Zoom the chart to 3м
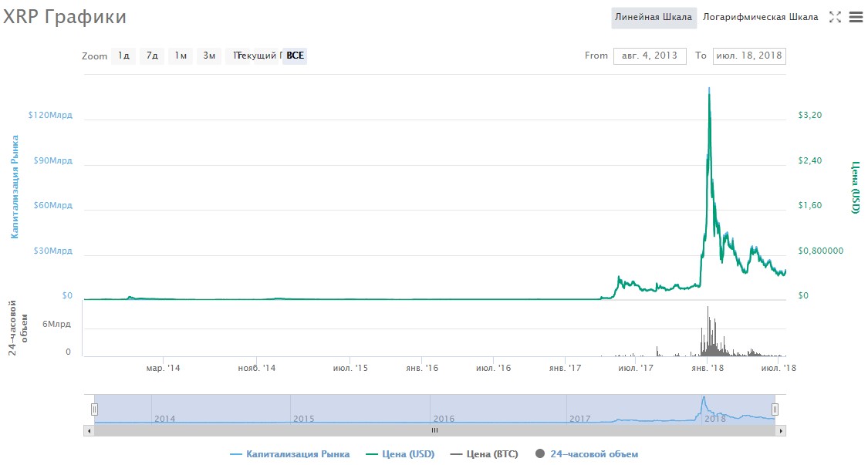The image size is (868, 465). pyautogui.click(x=208, y=56)
